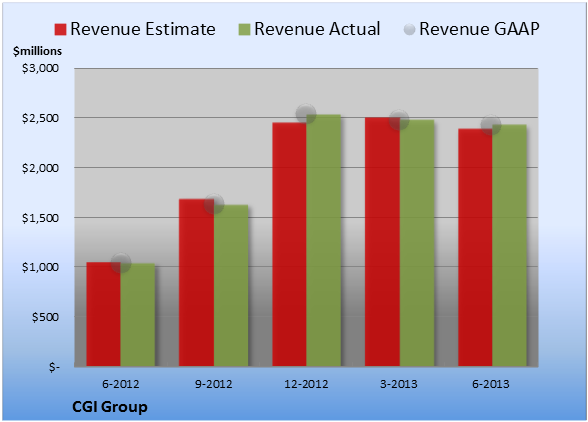588x422 pixels.
Task: Click the GAAP data point for 6-2012
Action: point(121,263)
